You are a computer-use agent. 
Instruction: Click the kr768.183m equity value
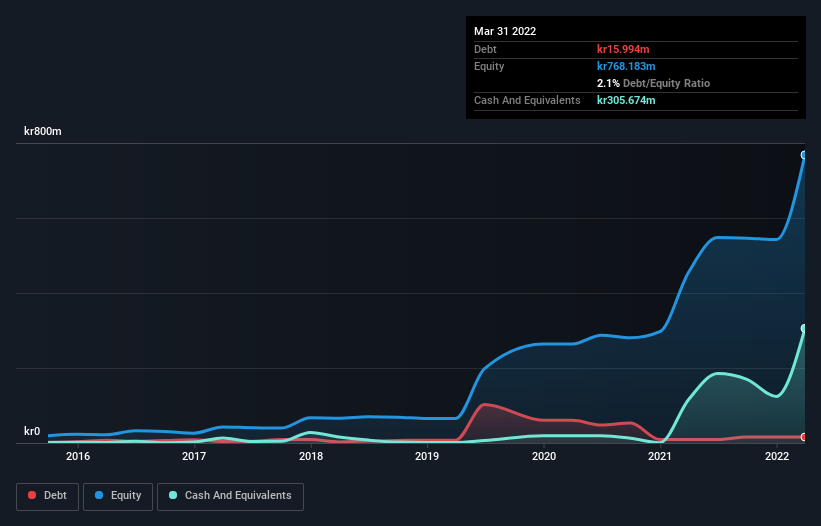626,66
